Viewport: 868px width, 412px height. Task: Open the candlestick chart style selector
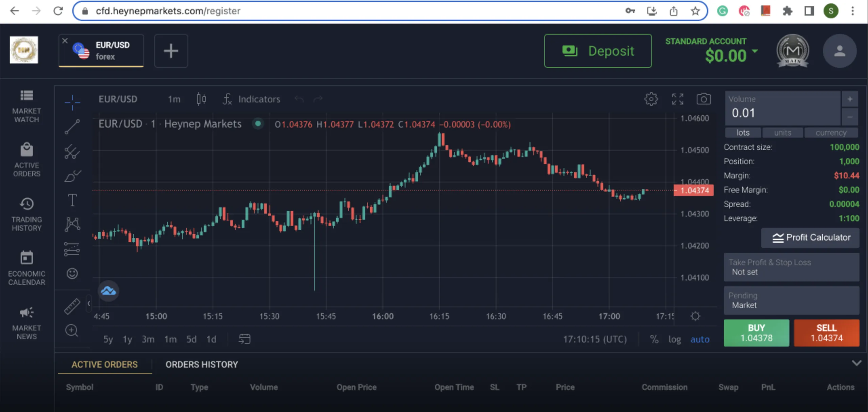point(201,99)
